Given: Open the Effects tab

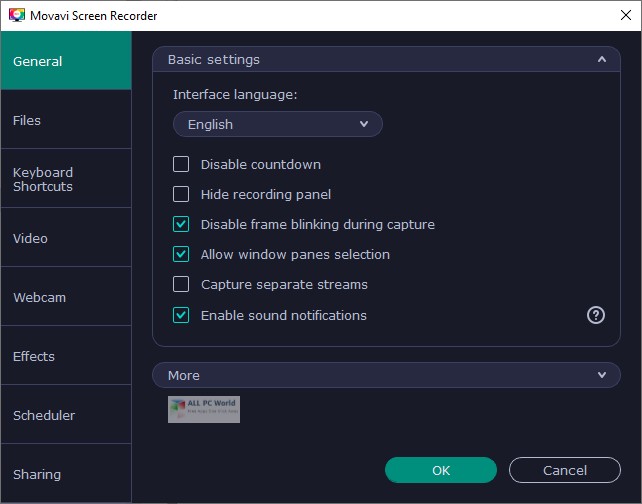Looking at the screenshot, I should click(66, 355).
